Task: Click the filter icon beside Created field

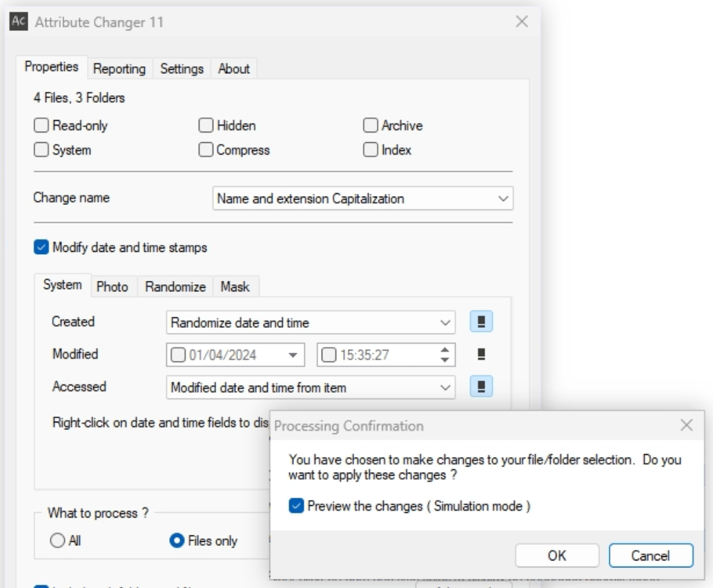Action: tap(481, 322)
